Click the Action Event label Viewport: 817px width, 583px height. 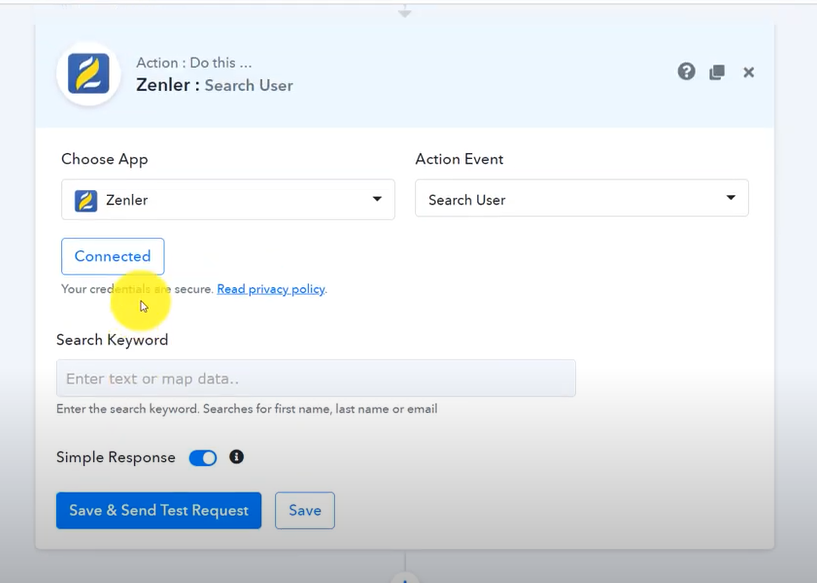(x=459, y=159)
